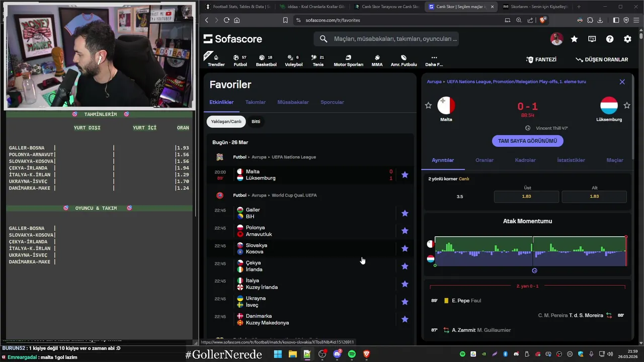Image resolution: width=644 pixels, height=362 pixels.
Task: Open the help question mark icon
Action: [610, 39]
